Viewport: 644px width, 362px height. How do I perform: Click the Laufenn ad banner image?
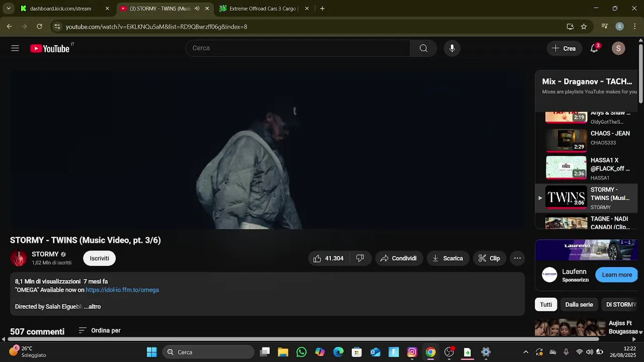click(x=587, y=250)
